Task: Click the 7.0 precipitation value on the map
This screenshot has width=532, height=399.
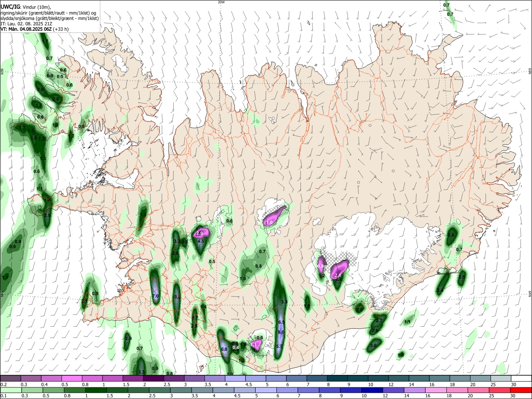Action: tap(156, 296)
